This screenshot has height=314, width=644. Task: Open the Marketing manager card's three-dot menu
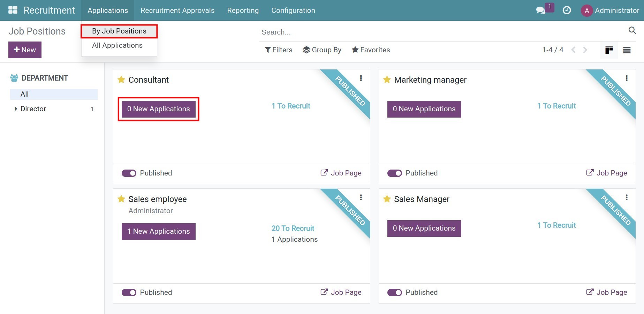click(x=626, y=78)
